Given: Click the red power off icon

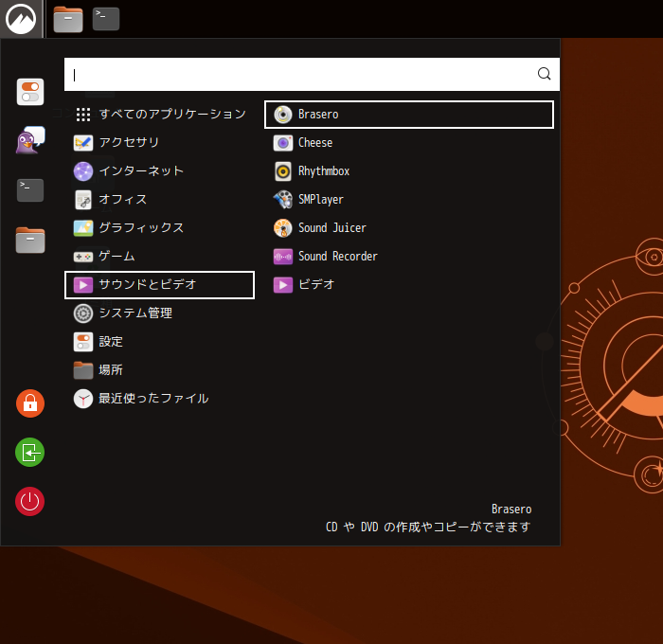Looking at the screenshot, I should (x=30, y=502).
